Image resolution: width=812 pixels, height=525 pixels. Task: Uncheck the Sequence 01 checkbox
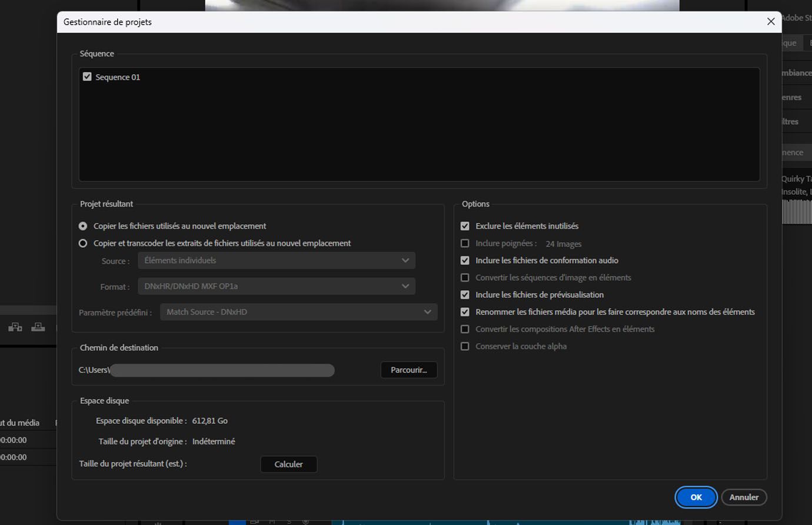(x=87, y=77)
